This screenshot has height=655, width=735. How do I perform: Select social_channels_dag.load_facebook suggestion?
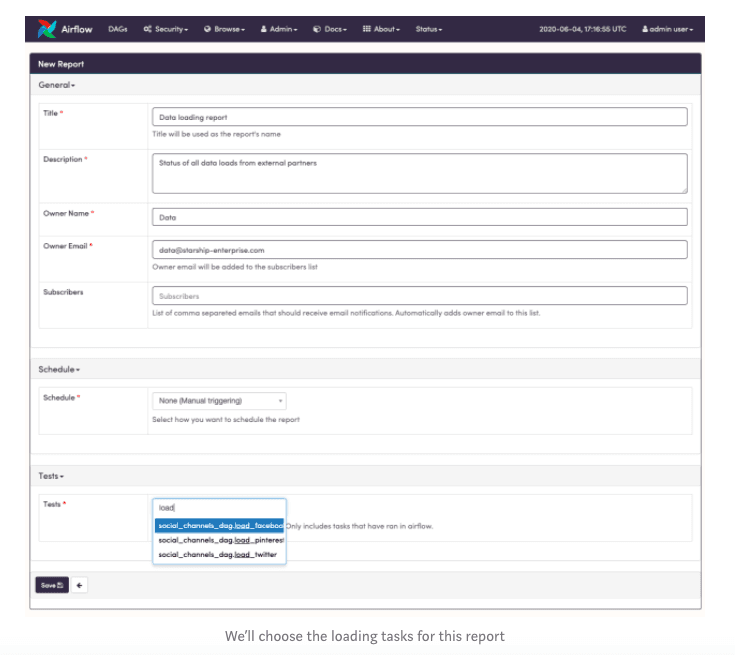(219, 525)
